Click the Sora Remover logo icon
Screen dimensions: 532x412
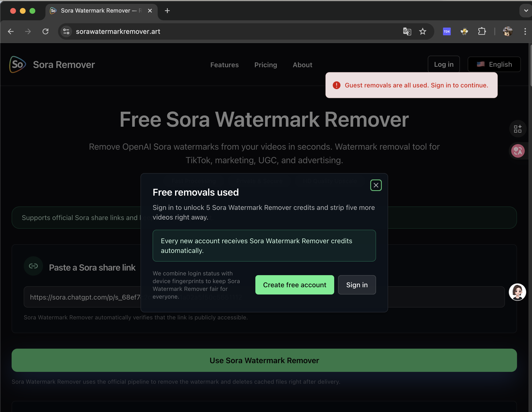(17, 65)
